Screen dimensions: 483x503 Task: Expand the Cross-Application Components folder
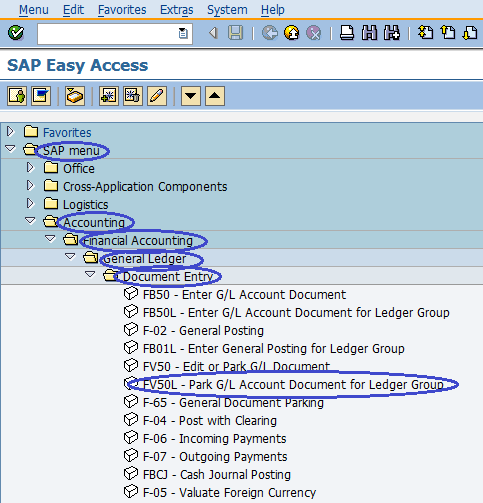point(30,185)
